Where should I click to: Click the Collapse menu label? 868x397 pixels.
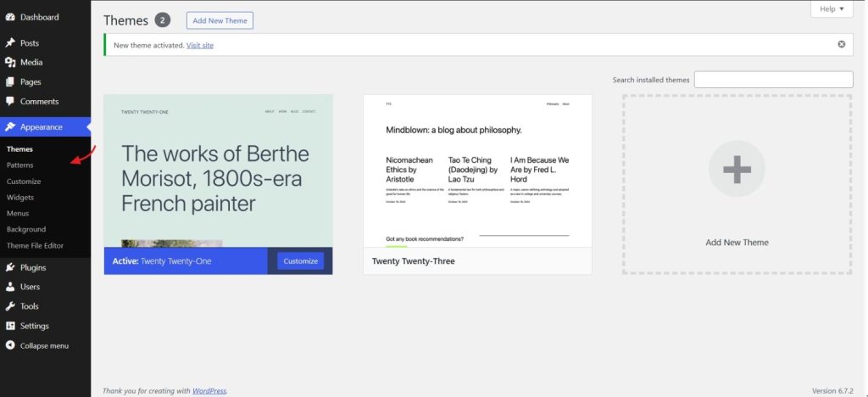[44, 345]
